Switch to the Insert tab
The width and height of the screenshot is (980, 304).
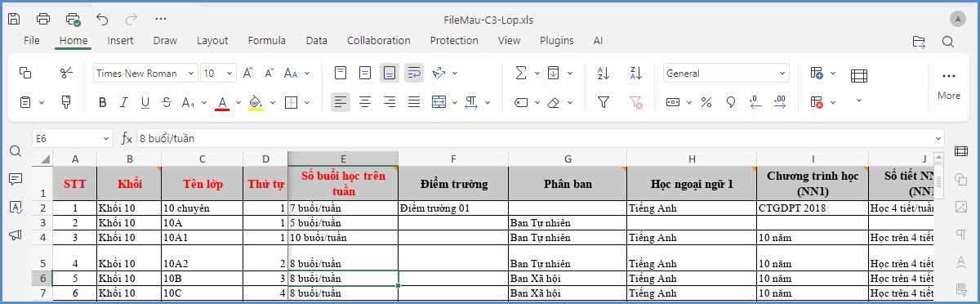[x=120, y=41]
